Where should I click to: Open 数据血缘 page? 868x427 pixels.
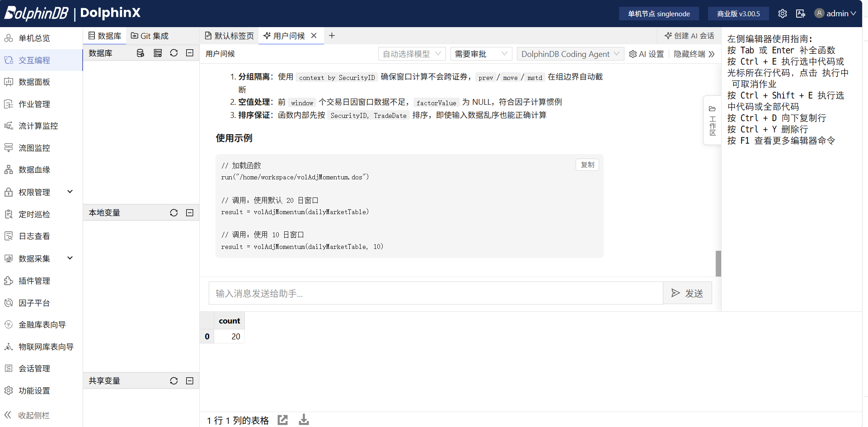pyautogui.click(x=41, y=169)
